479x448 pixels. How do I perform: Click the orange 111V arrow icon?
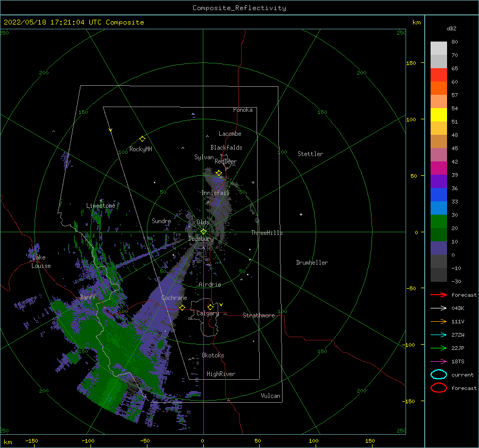click(x=439, y=321)
